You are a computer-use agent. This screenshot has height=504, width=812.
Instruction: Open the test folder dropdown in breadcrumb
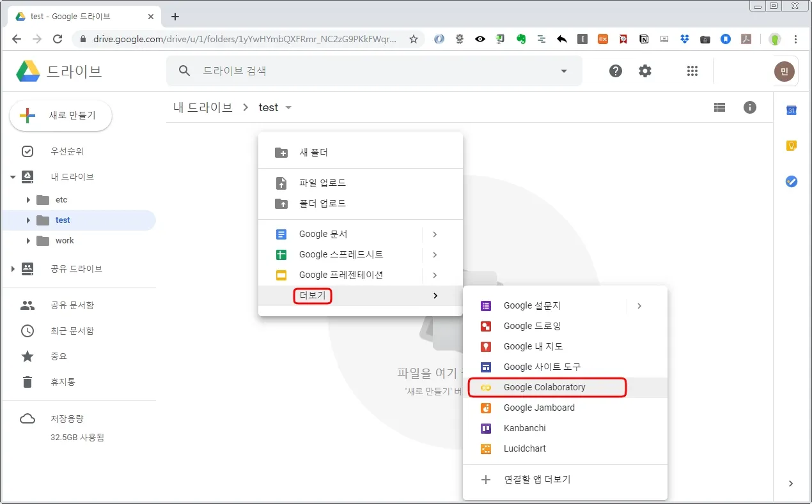point(288,107)
